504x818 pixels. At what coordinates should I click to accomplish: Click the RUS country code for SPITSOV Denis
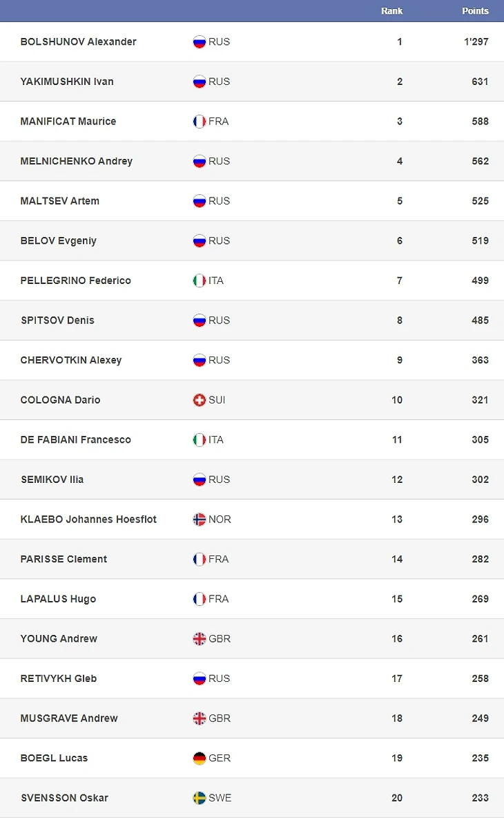pos(219,321)
